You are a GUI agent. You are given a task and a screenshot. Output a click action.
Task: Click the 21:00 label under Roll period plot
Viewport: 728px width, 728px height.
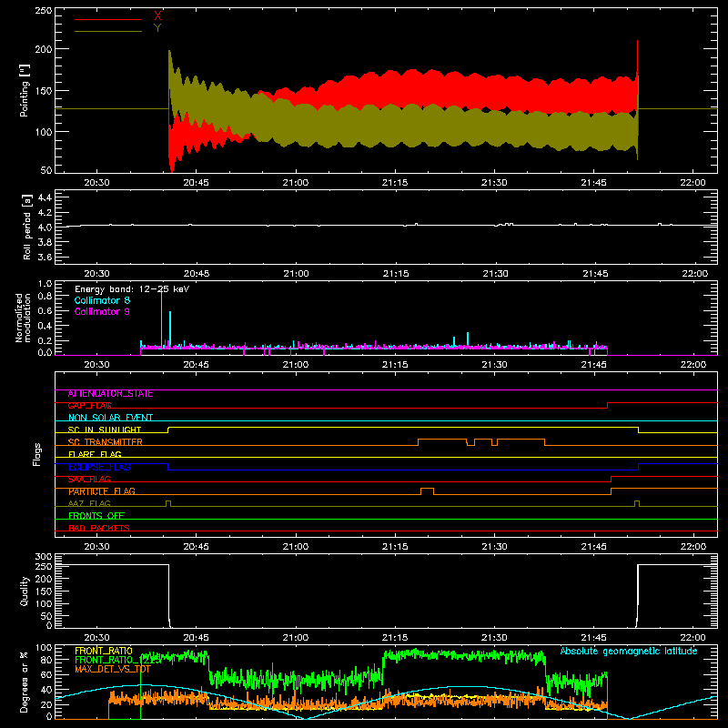click(x=296, y=274)
